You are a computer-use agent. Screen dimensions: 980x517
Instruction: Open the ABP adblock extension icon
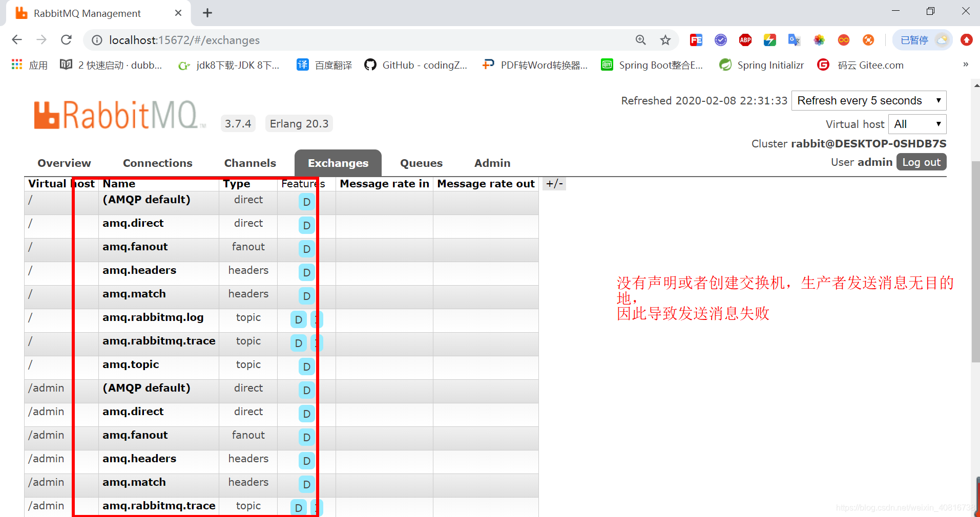[x=745, y=40]
